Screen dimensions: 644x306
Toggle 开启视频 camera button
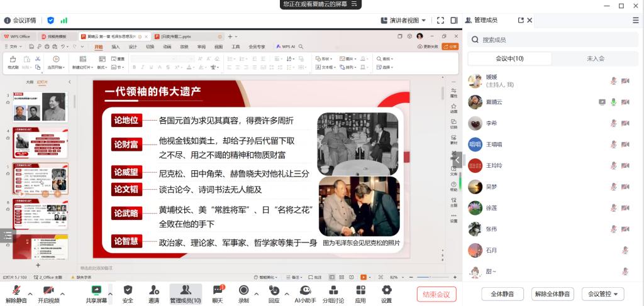(x=48, y=290)
